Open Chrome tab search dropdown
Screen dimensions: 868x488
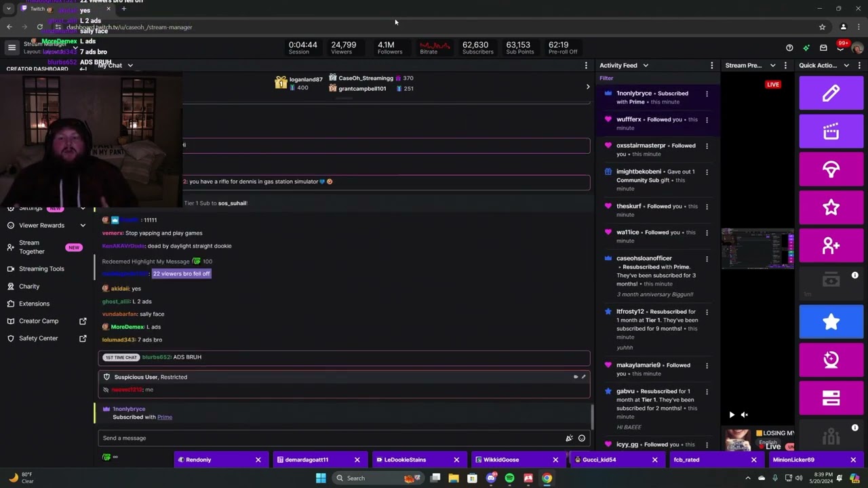click(8, 9)
